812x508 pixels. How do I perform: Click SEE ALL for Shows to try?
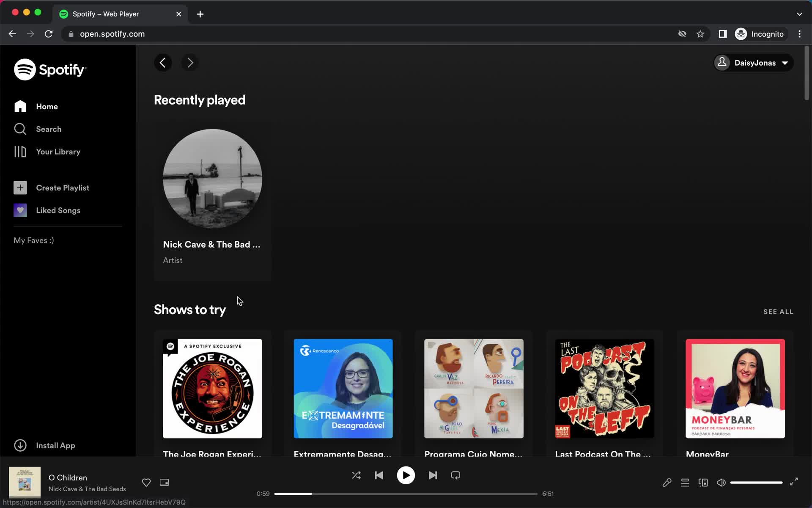[x=778, y=311]
